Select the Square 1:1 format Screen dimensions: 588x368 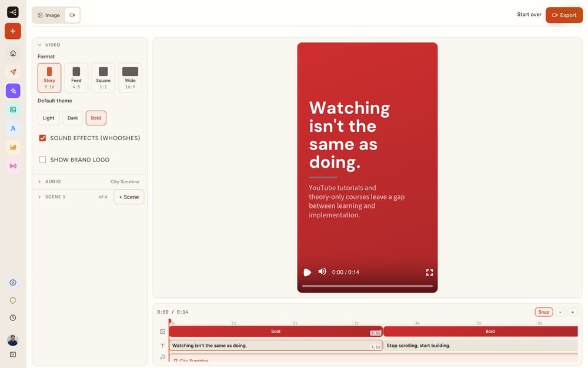tap(103, 78)
